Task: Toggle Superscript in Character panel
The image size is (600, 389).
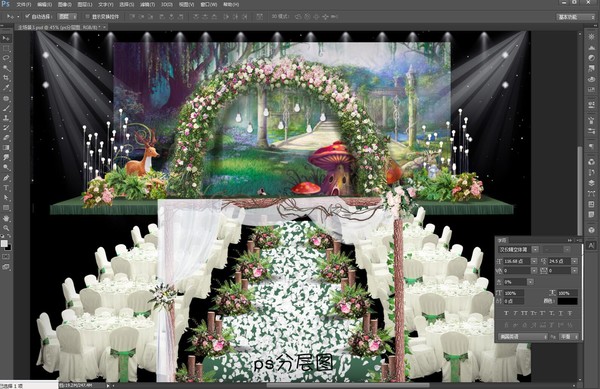Action: (x=543, y=313)
